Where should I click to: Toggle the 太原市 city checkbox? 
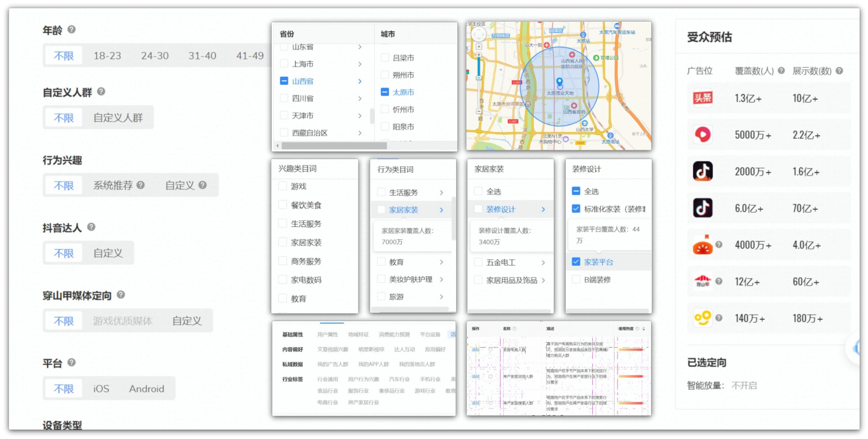[385, 92]
